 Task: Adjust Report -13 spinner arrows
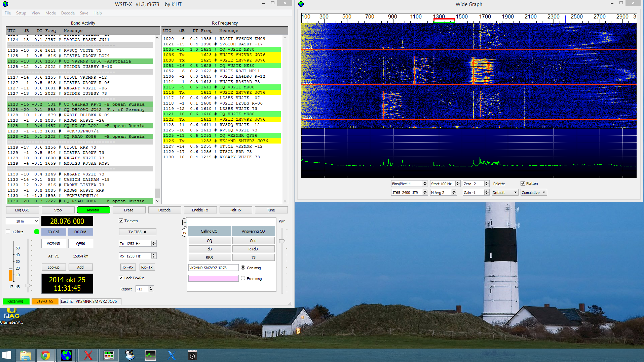(151, 289)
